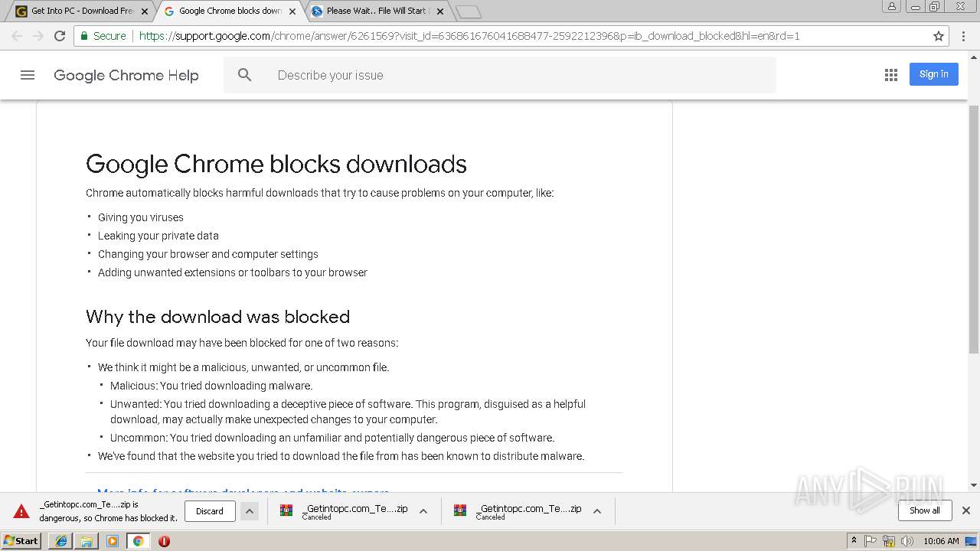Image resolution: width=980 pixels, height=551 pixels.
Task: Open the Chrome three-dot menu
Action: (965, 36)
